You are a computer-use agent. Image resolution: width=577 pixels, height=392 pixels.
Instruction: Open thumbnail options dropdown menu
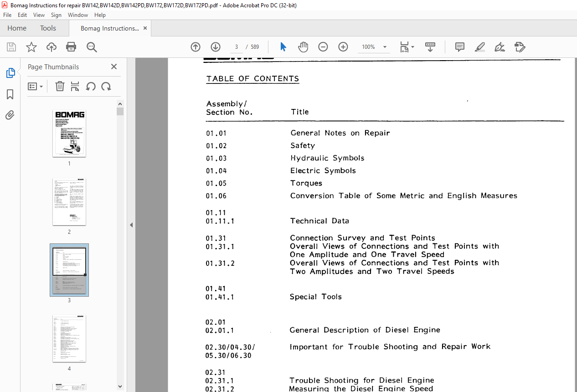(36, 86)
